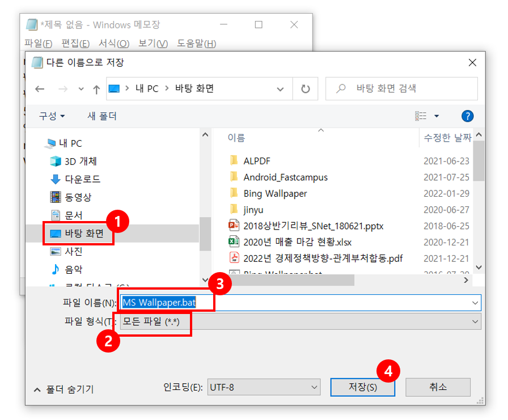
Task: Go up one folder level
Action: tap(96, 89)
